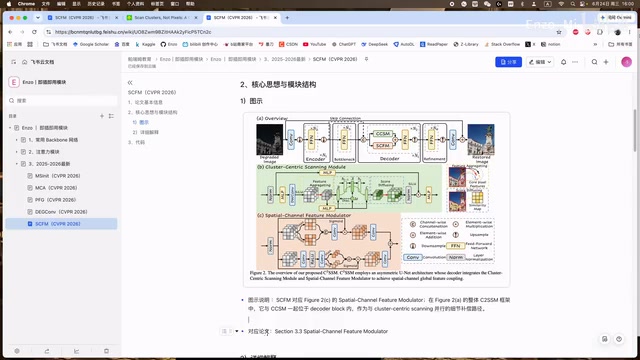640x360 pixels.
Task: Open the DEGConv (CVPR 2026) page
Action: (61, 212)
